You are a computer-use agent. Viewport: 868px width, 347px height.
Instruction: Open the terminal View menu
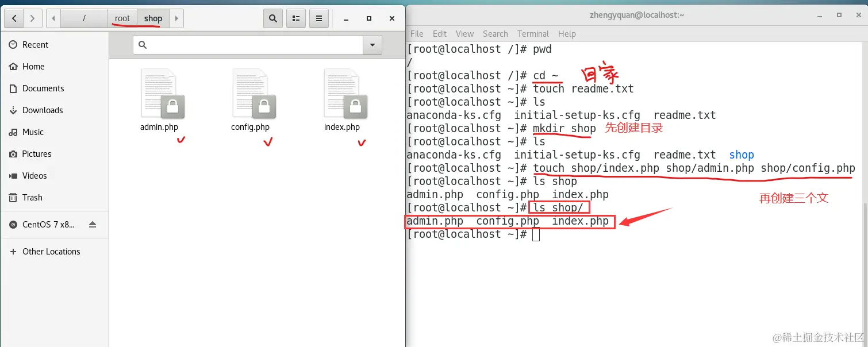click(x=464, y=34)
